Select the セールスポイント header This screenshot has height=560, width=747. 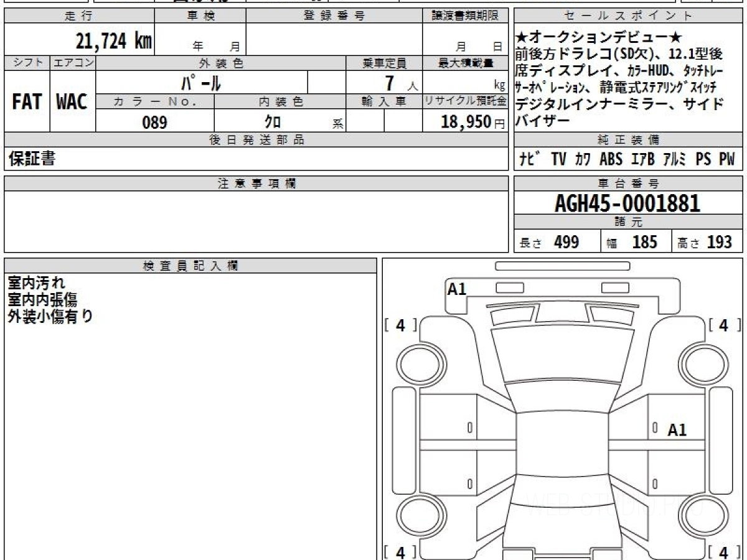629,16
